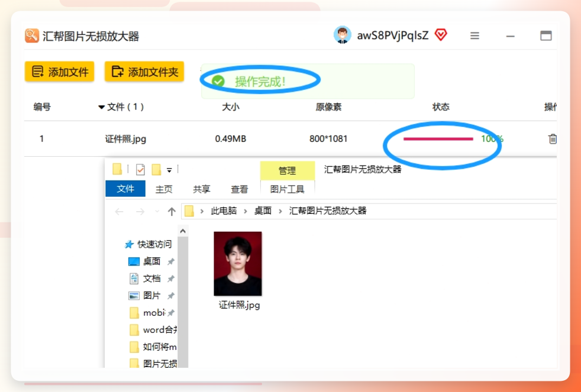Click the 原像素 column header
This screenshot has width=581, height=392.
(x=328, y=107)
